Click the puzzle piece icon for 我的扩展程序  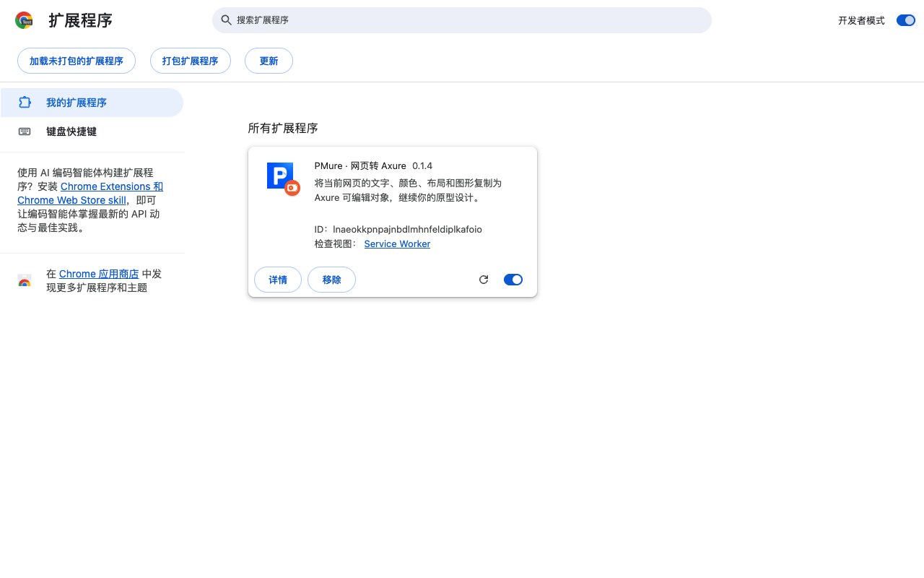[x=25, y=103]
